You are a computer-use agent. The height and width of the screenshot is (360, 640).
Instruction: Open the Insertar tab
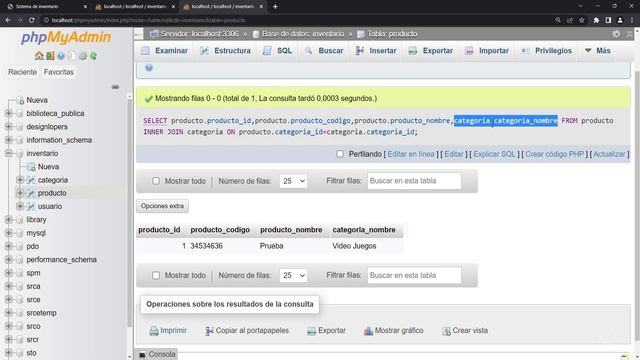(376, 51)
